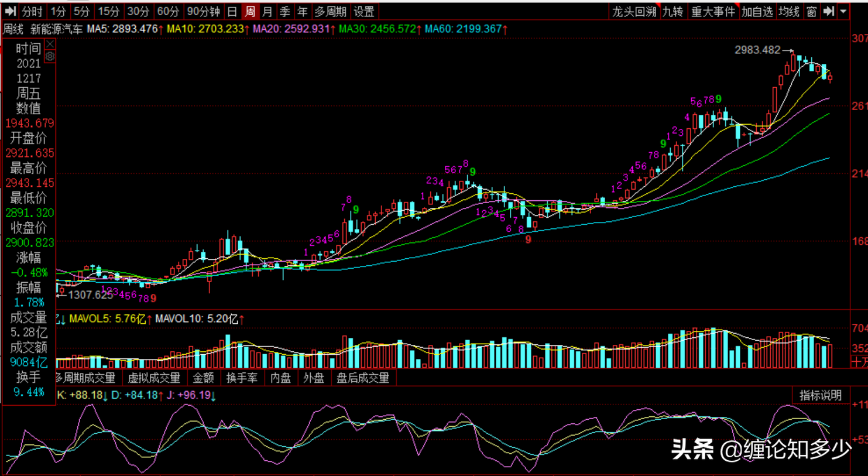Viewport: 868px width, 476px height.
Task: Select the 30分 period tab
Action: click(x=138, y=11)
